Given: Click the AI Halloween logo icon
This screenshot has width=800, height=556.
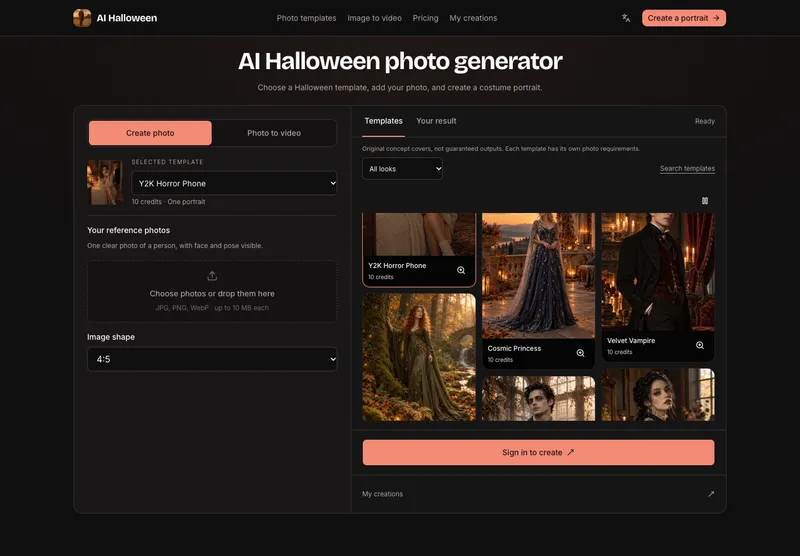Looking at the screenshot, I should pos(82,18).
